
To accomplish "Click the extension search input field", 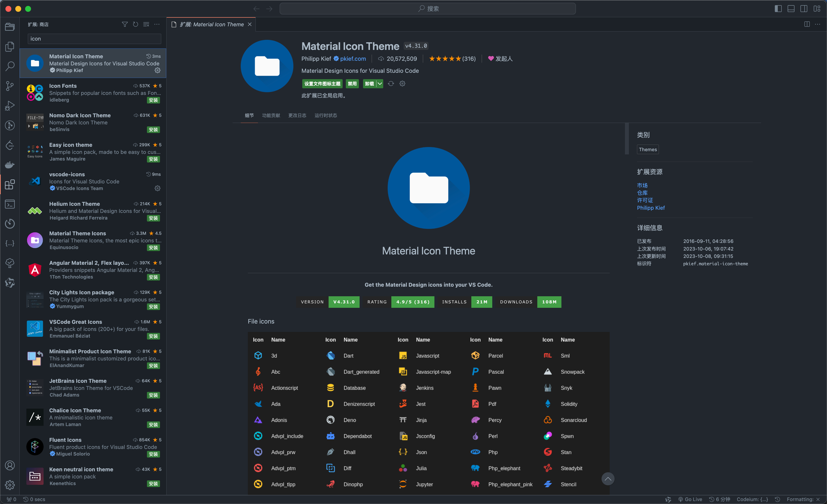I will pos(94,39).
